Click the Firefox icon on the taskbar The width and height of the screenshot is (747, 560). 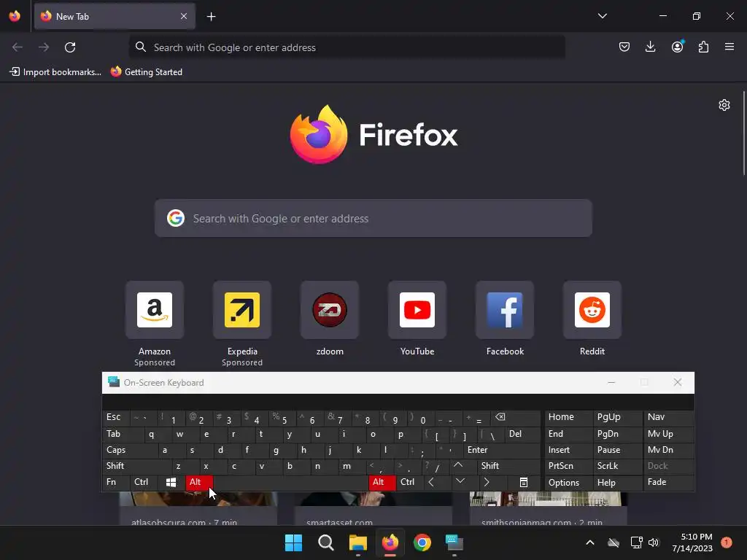390,542
